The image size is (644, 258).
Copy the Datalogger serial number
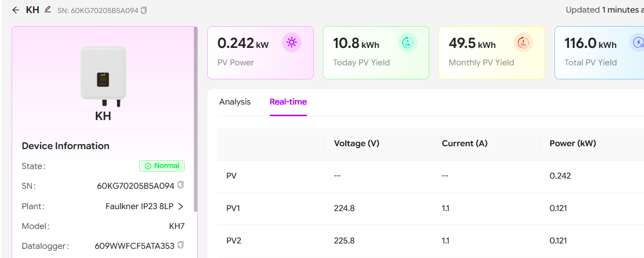tap(181, 245)
